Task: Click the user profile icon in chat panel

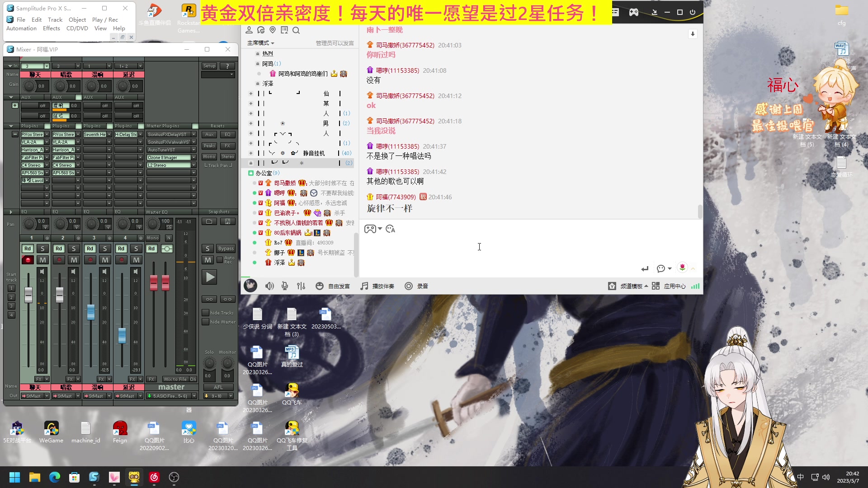Action: click(249, 30)
